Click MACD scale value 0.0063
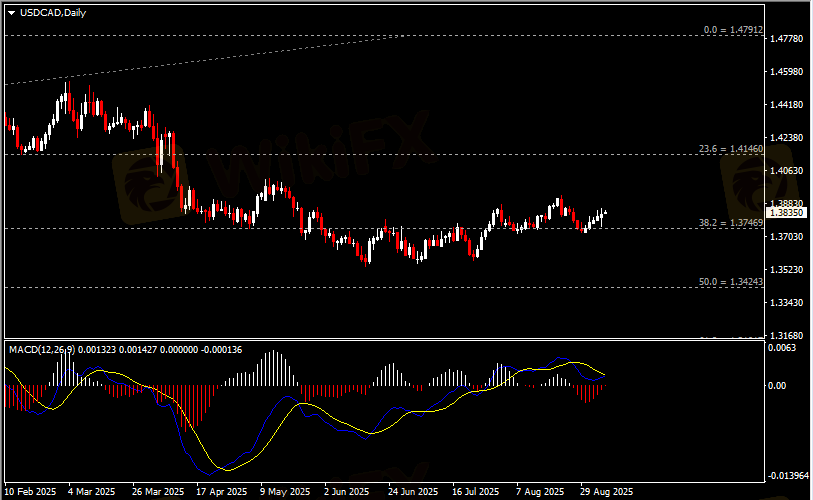813x500 pixels. 782,348
